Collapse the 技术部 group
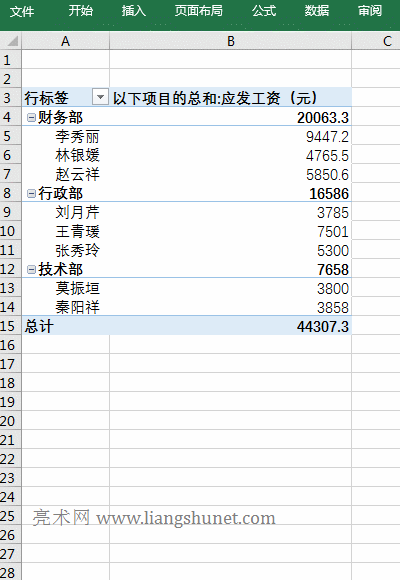The height and width of the screenshot is (580, 400). click(31, 269)
